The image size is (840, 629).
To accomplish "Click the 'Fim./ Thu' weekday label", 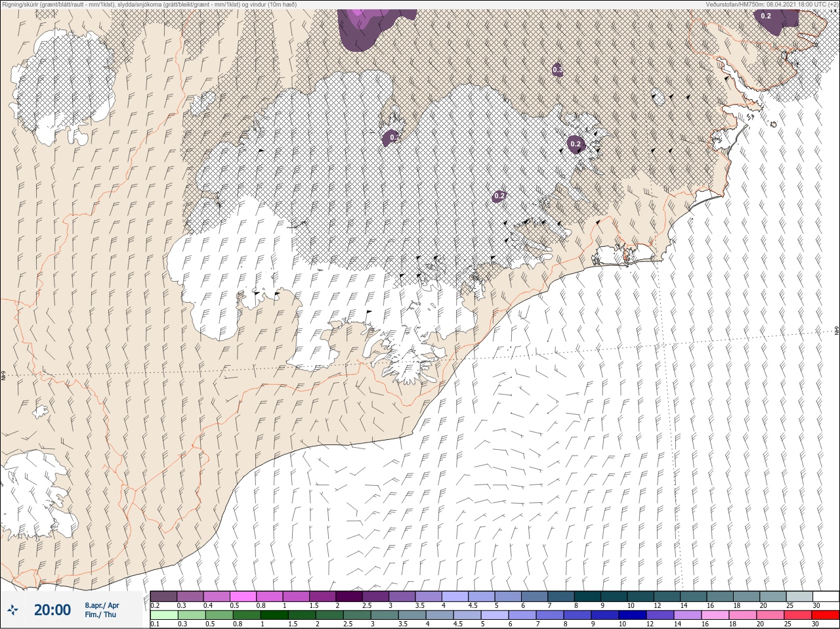I will tap(100, 615).
